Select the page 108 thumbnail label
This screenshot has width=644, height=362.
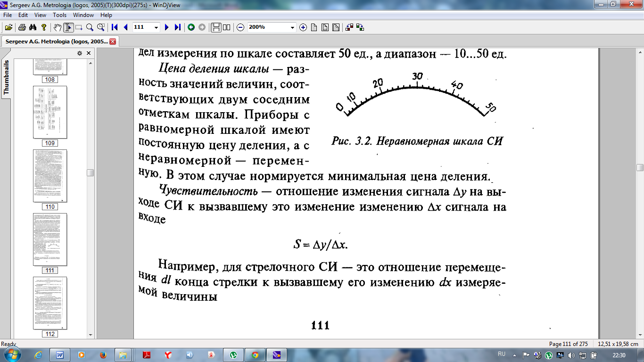50,80
